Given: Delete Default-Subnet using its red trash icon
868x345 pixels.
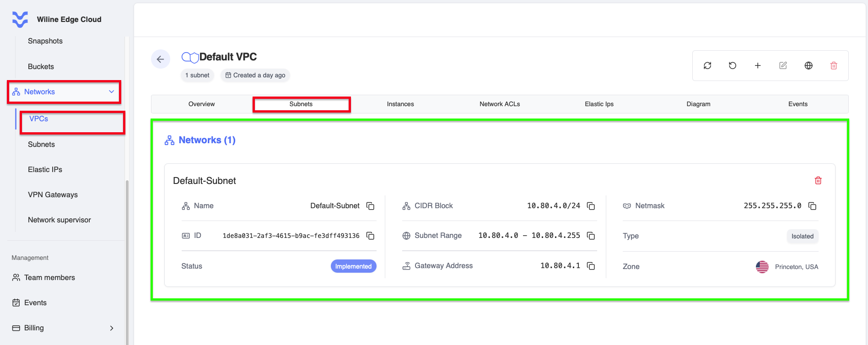Looking at the screenshot, I should (x=818, y=180).
